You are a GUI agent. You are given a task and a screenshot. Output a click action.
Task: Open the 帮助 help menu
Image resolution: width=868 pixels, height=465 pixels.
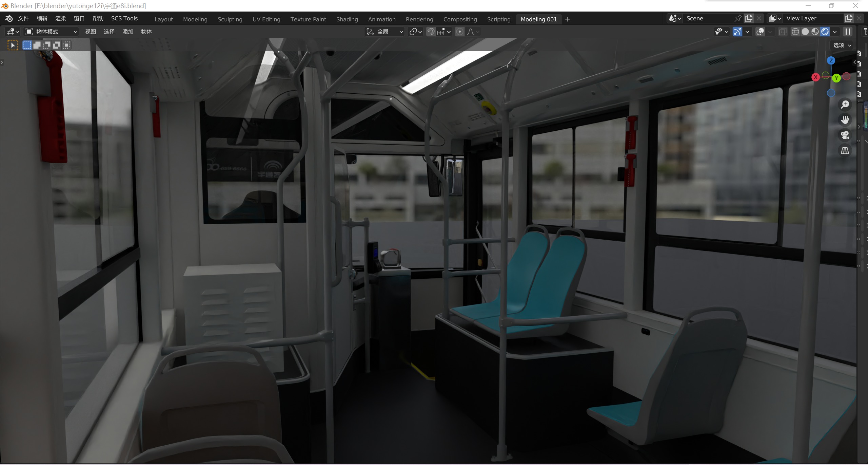tap(98, 18)
